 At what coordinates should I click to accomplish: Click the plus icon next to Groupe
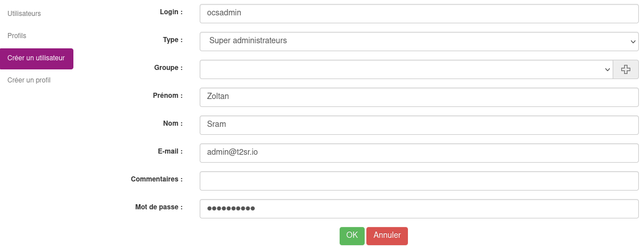click(626, 69)
